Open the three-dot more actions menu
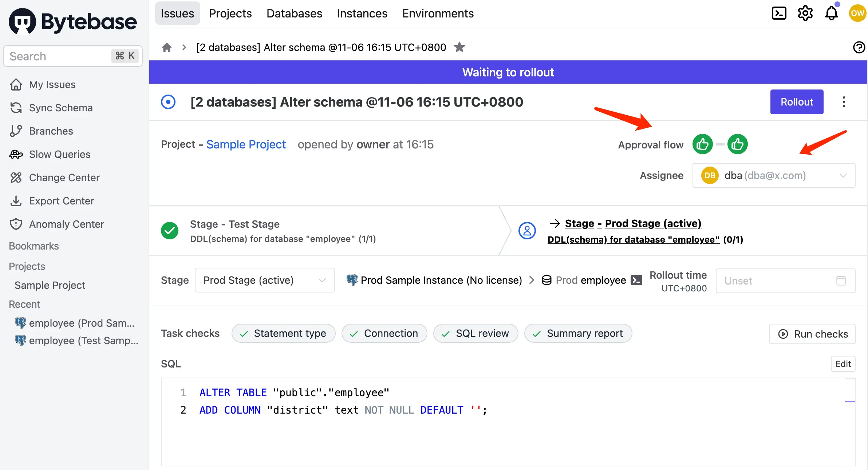The height and width of the screenshot is (470, 868). [x=844, y=102]
